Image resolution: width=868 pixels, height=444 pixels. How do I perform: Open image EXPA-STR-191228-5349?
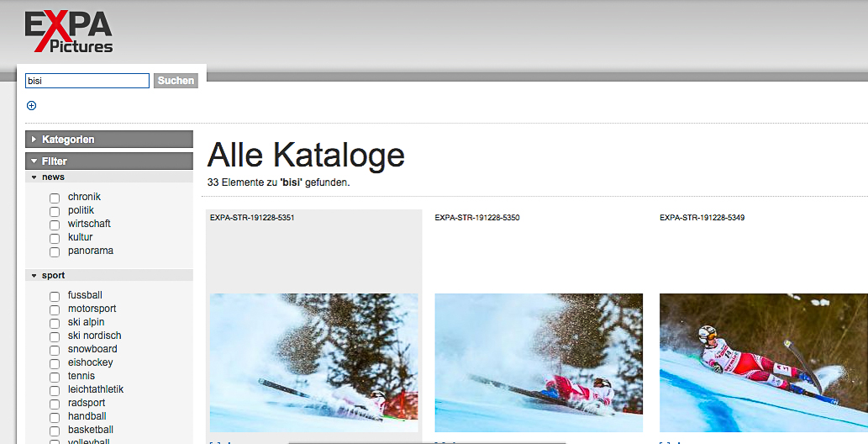pyautogui.click(x=764, y=362)
